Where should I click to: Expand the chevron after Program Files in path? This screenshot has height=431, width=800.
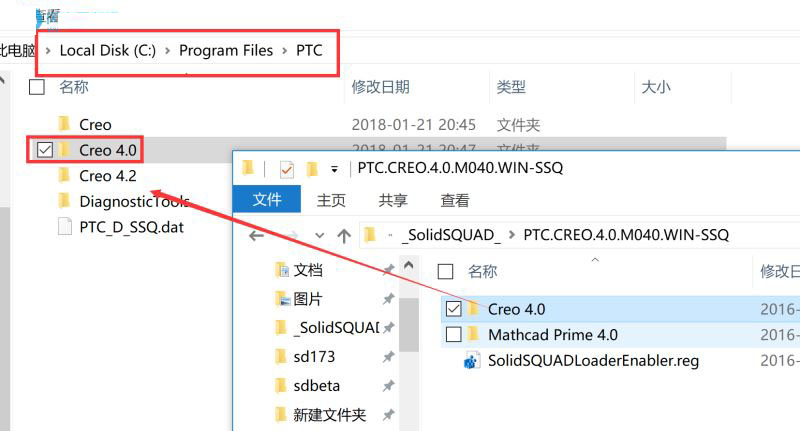[285, 50]
